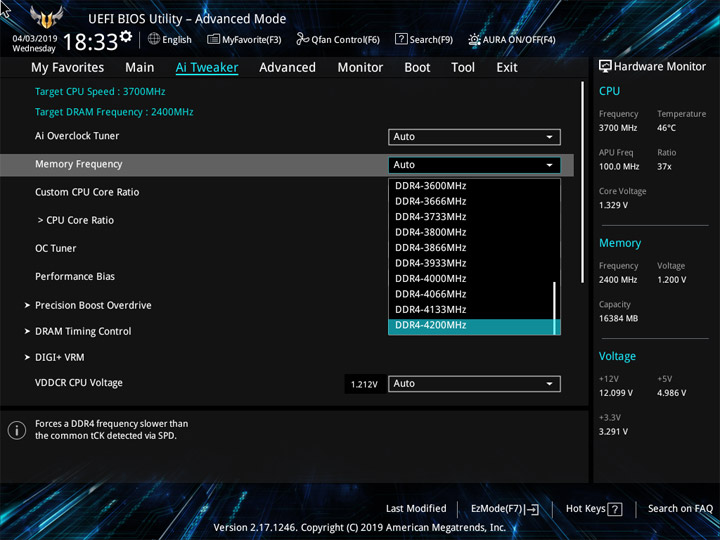Click the main settings page scrollbar

(583, 182)
